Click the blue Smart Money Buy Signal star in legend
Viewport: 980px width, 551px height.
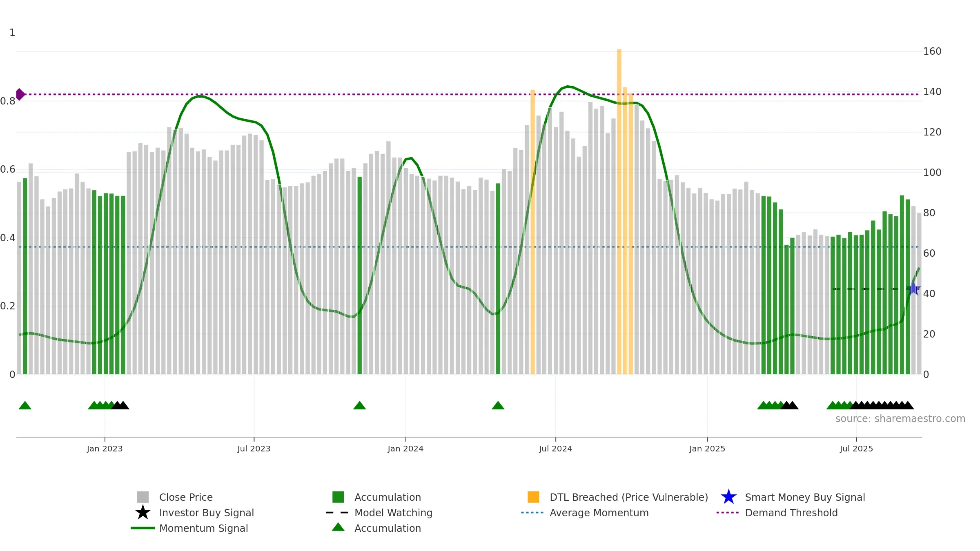(728, 497)
